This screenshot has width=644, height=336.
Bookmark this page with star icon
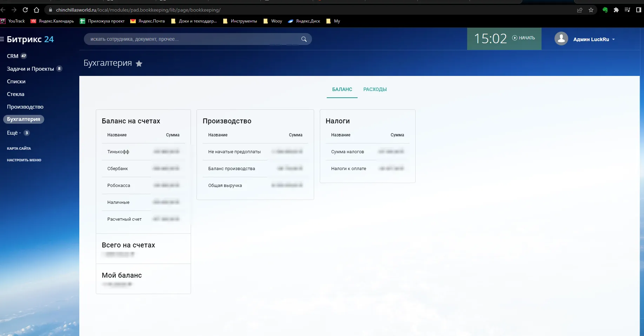[591, 10]
